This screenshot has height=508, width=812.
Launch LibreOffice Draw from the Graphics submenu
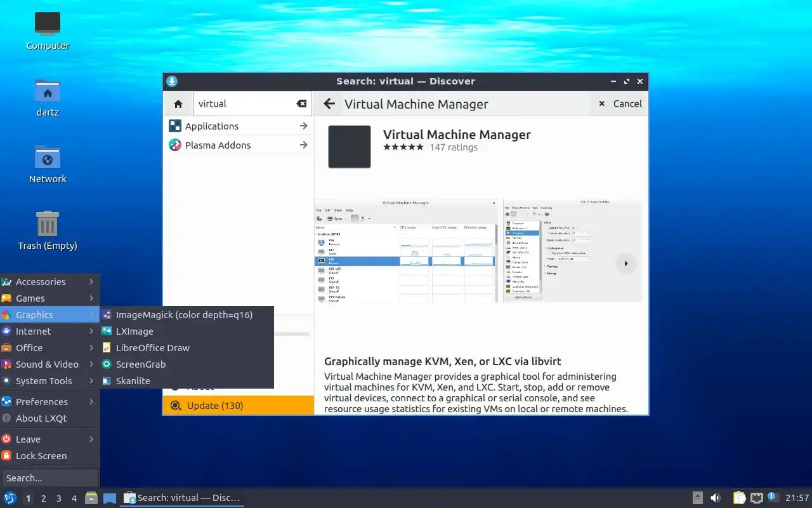[x=187, y=348]
